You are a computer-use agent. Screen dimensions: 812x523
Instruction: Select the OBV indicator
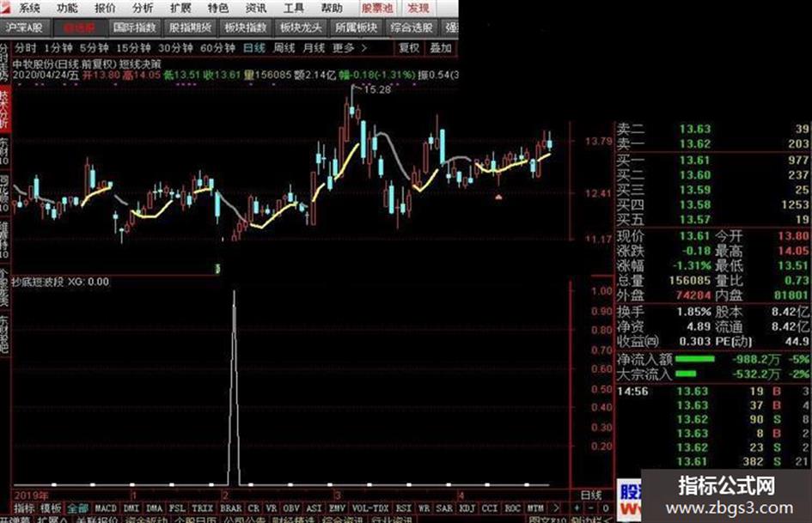pos(291,508)
